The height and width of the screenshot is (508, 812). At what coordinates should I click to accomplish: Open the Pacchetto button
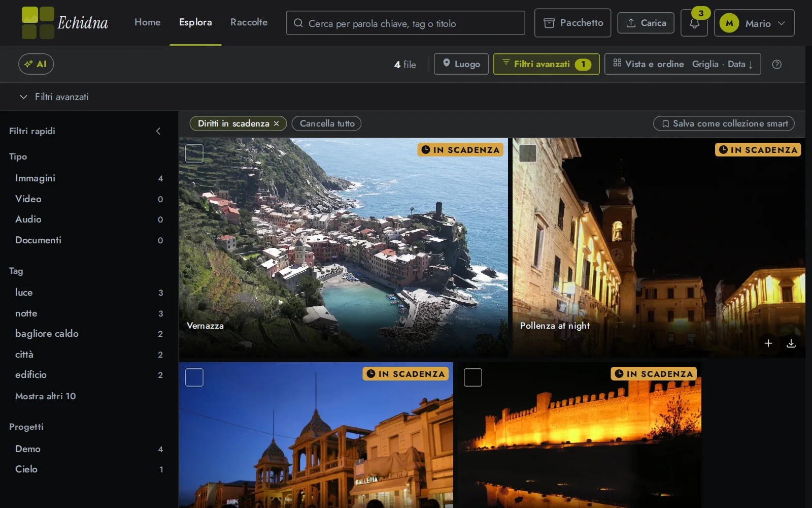point(572,23)
